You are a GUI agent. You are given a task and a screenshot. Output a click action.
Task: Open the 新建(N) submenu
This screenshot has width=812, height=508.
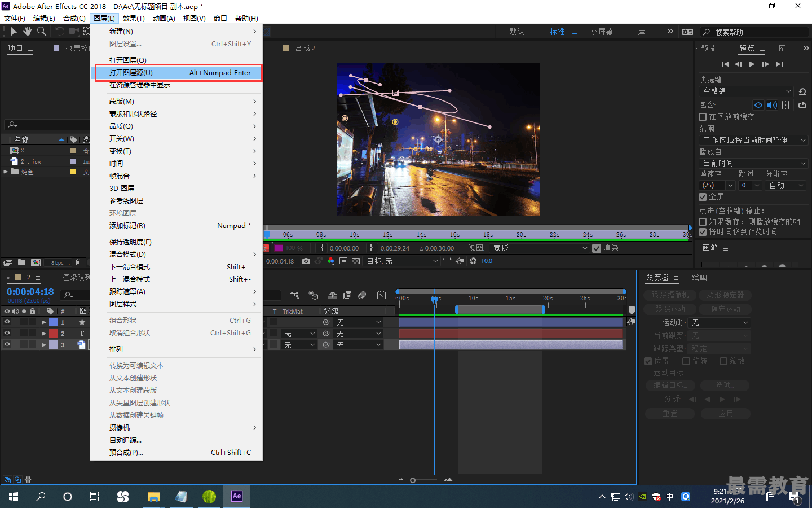coord(176,32)
